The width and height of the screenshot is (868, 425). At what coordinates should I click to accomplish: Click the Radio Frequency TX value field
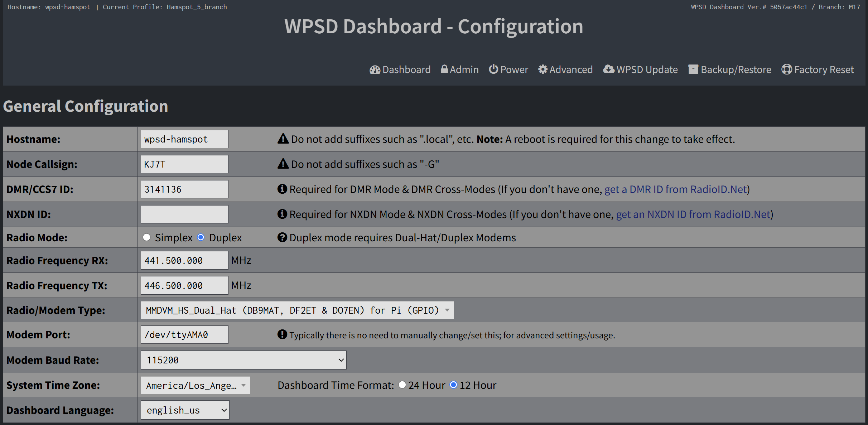point(184,285)
